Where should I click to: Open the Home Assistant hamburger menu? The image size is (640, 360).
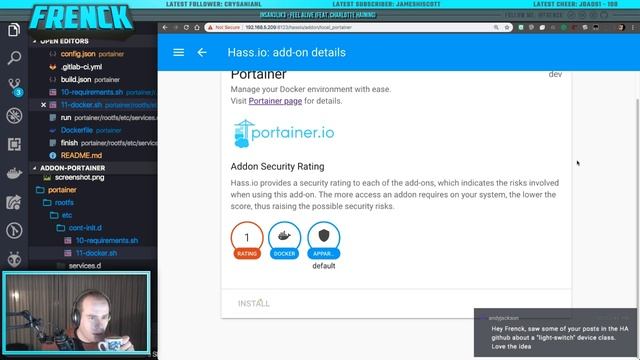point(178,52)
